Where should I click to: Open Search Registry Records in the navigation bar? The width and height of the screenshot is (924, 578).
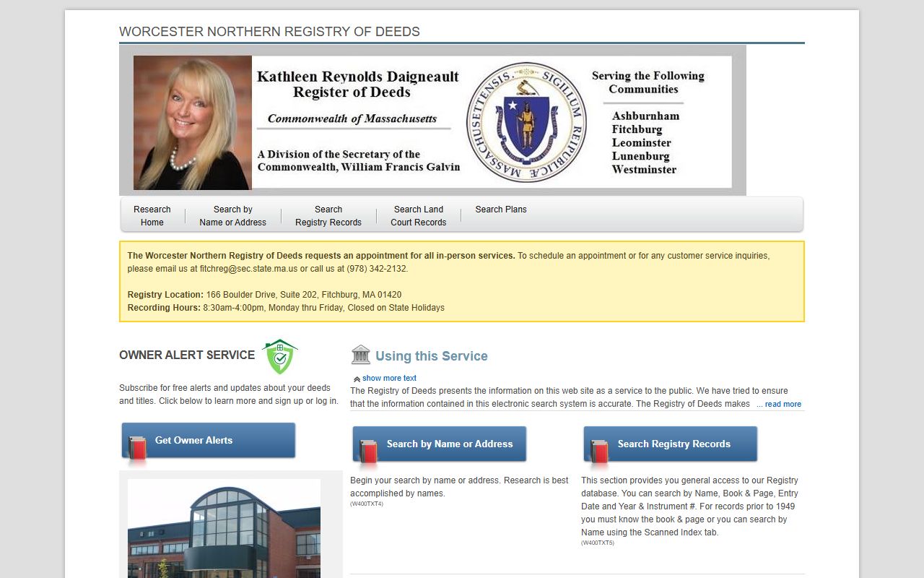pyautogui.click(x=328, y=216)
